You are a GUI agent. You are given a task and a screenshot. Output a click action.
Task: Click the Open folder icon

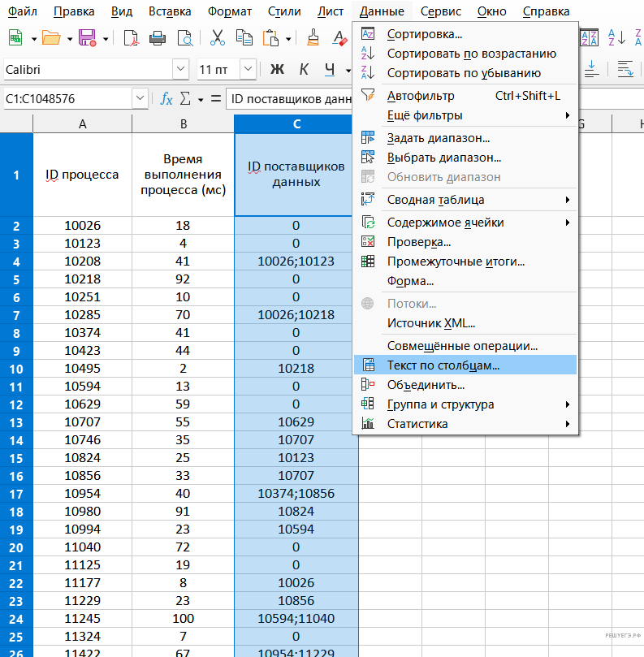click(x=51, y=38)
